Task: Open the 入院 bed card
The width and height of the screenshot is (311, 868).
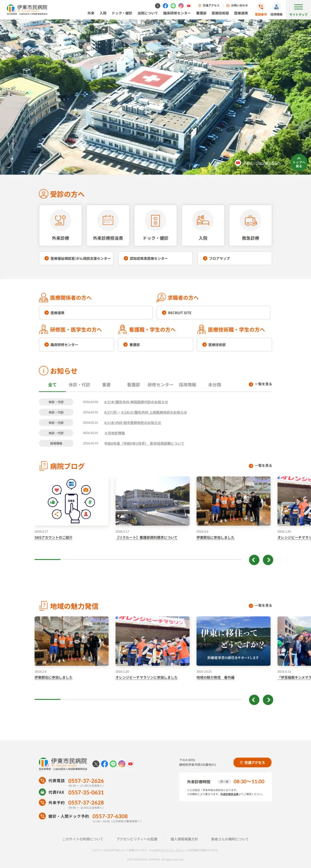Action: pyautogui.click(x=203, y=225)
